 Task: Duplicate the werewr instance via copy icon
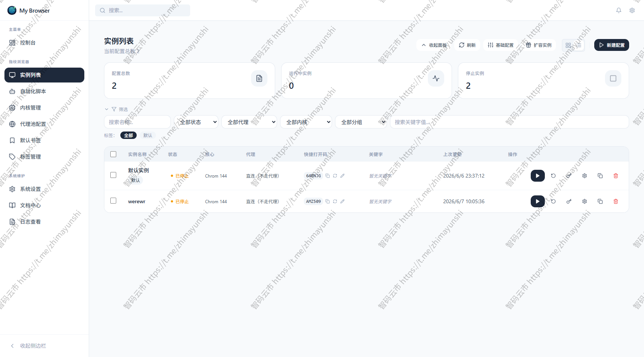click(600, 201)
